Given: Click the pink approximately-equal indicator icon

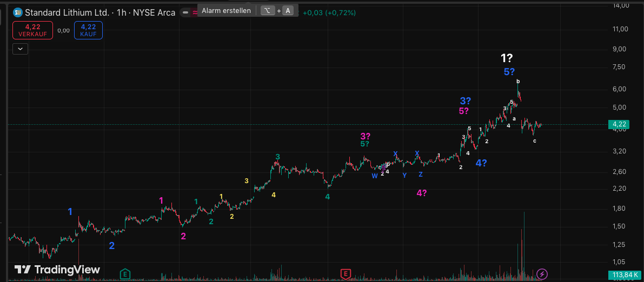Looking at the screenshot, I should (x=195, y=12).
